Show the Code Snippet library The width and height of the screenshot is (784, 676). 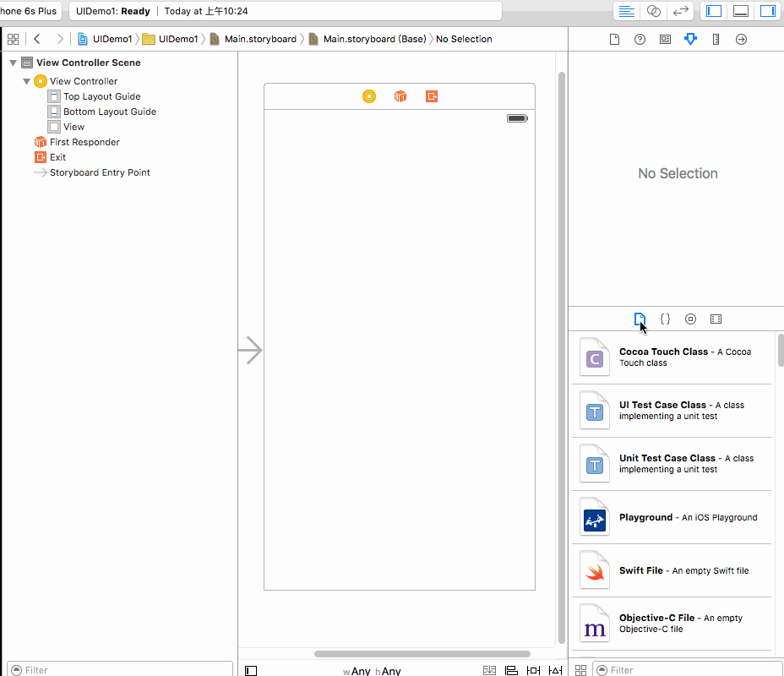coord(665,319)
